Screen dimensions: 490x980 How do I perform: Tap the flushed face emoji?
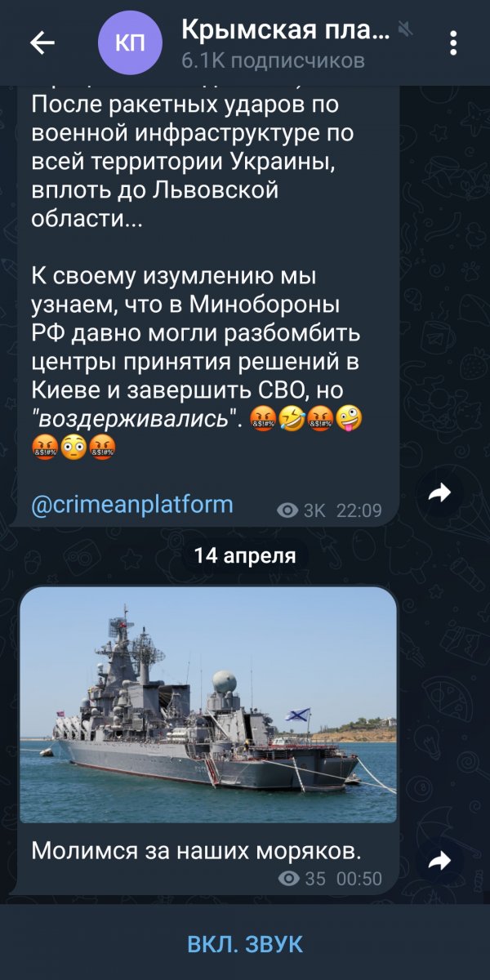pos(73,448)
